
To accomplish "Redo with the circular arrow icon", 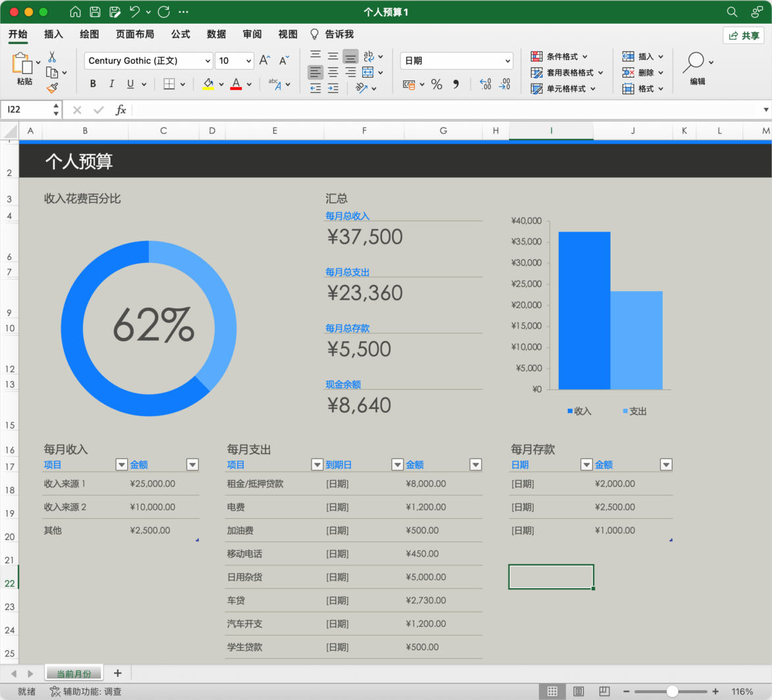I will [164, 12].
